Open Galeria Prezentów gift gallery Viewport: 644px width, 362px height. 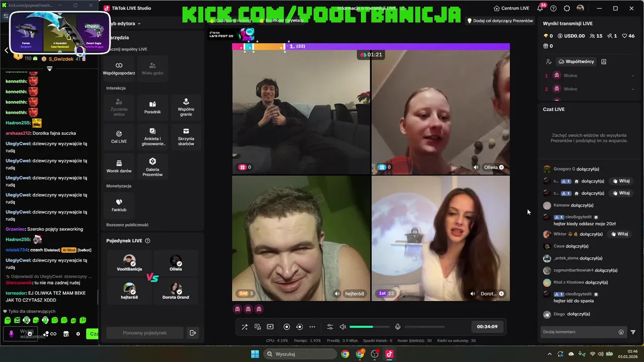[152, 166]
